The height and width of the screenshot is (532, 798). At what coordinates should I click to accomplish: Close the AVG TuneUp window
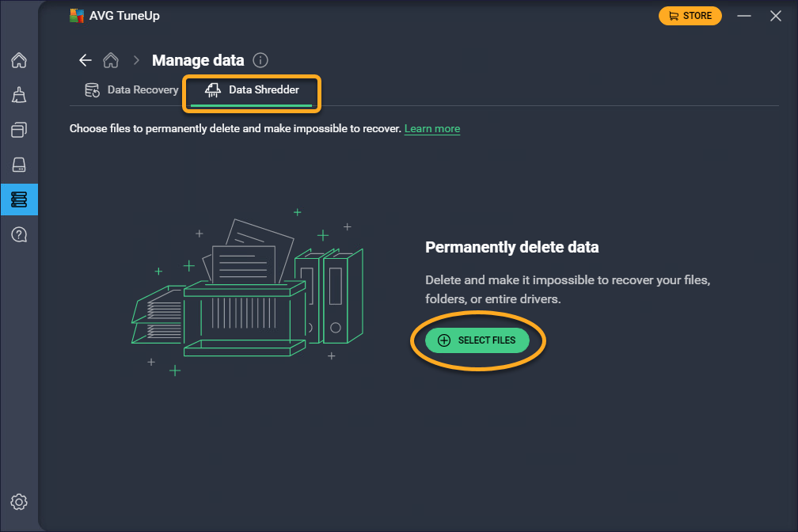coord(775,16)
